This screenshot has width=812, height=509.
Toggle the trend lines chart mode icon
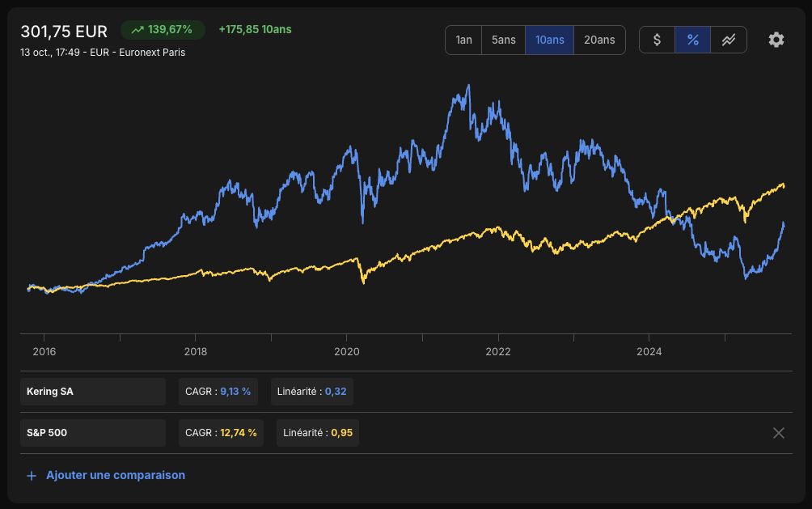click(x=729, y=40)
